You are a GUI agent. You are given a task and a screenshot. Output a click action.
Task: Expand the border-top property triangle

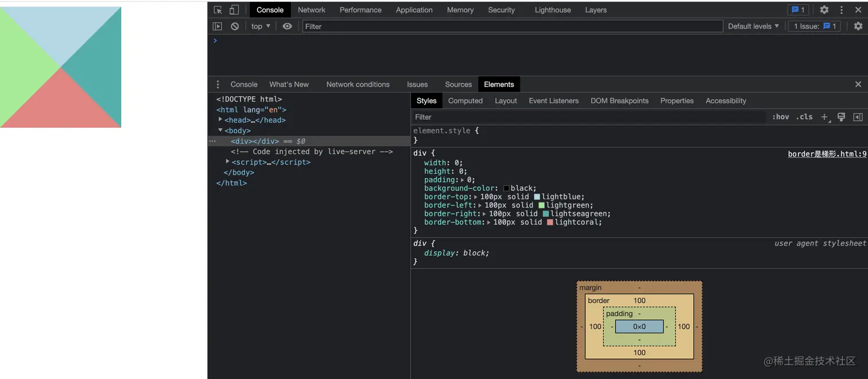(x=475, y=197)
